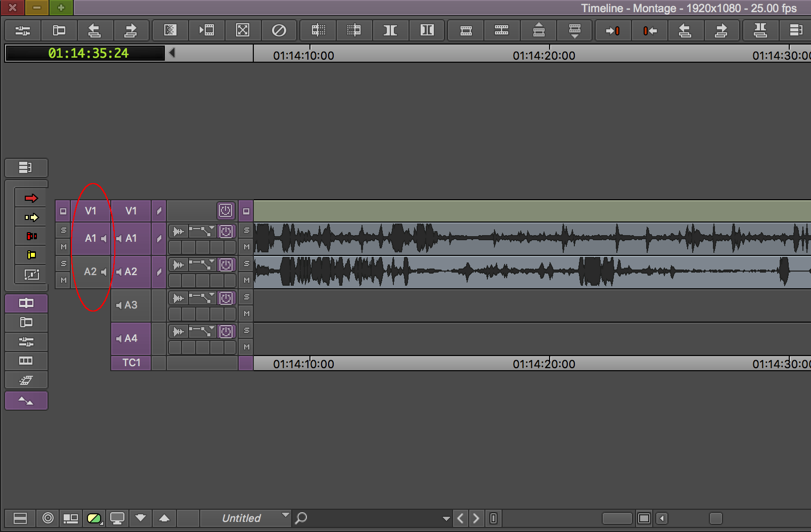
Task: Toggle Solo on timeline track A1
Action: (x=247, y=230)
